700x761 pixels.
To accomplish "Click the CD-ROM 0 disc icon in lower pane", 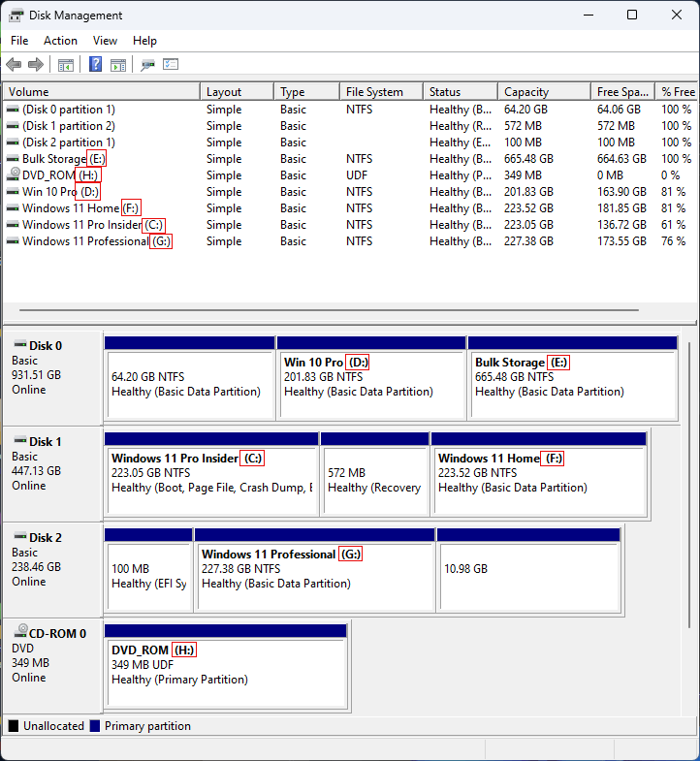I will (x=21, y=631).
